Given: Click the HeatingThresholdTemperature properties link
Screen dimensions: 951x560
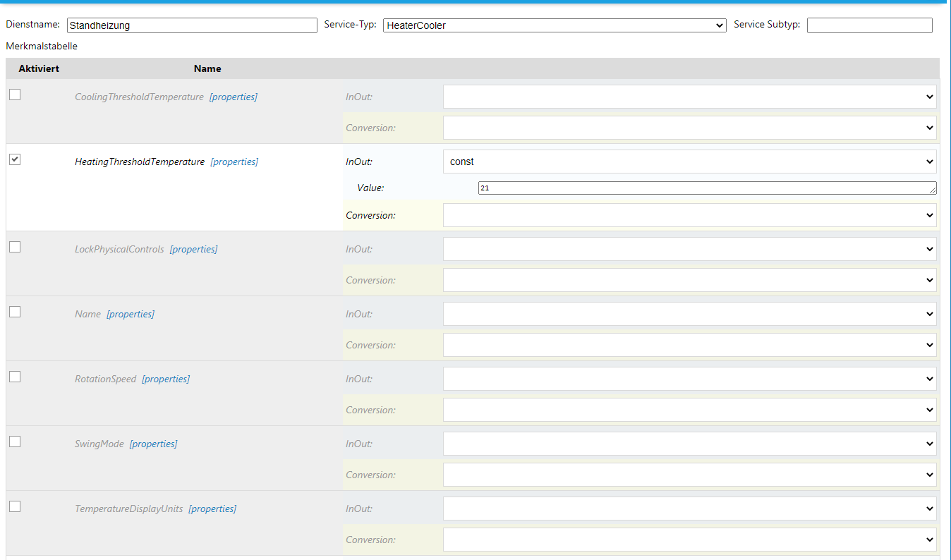Looking at the screenshot, I should tap(234, 162).
